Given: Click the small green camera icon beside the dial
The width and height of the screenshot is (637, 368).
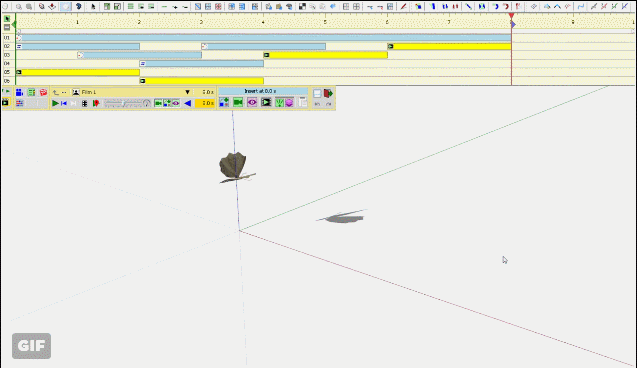Looking at the screenshot, I should pyautogui.click(x=158, y=104).
